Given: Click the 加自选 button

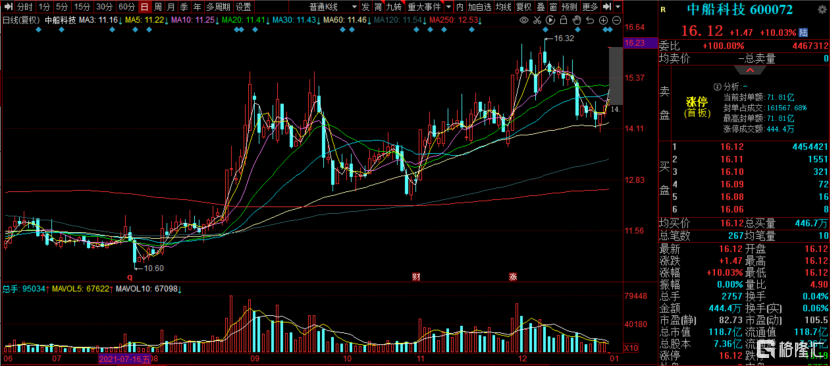Looking at the screenshot, I should point(480,7).
